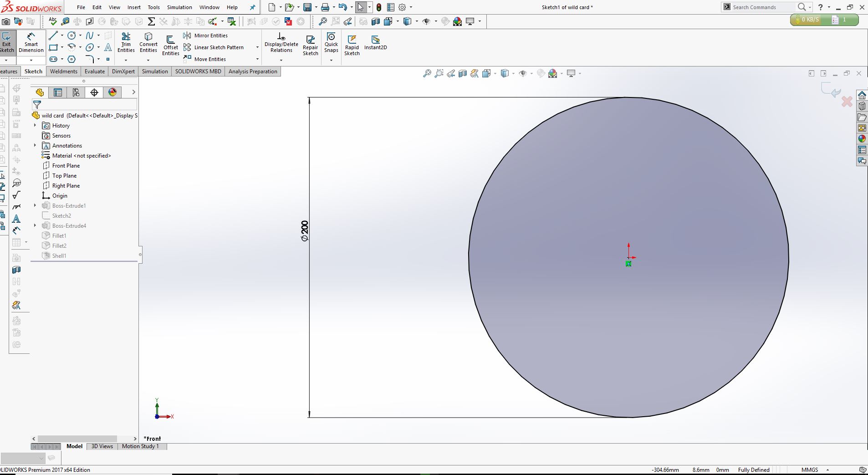Open the Linear Sketch Pattern dropdown arrow

[257, 47]
